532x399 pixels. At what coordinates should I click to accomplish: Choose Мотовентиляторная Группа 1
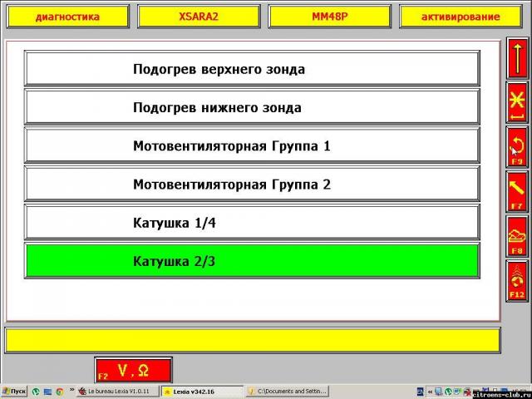pos(252,145)
